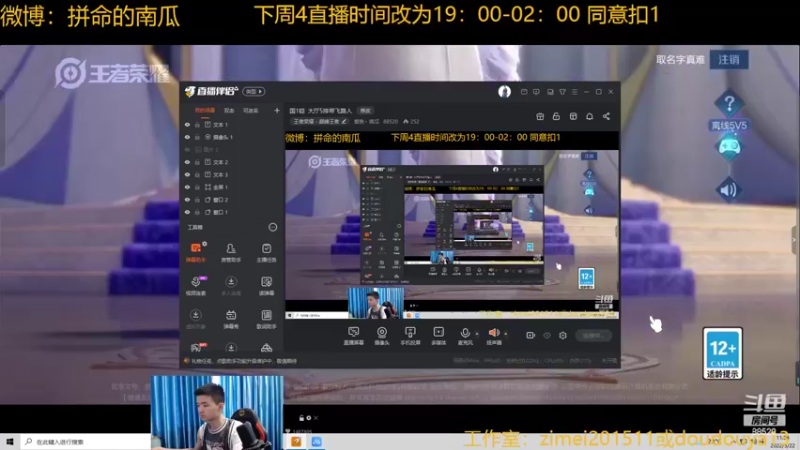Switch to the second scene tab
The image size is (800, 450).
(x=229, y=110)
